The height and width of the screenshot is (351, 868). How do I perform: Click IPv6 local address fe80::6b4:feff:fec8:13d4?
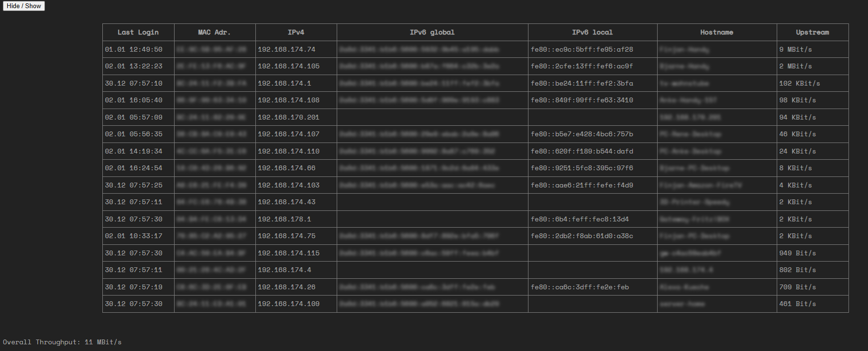pos(580,219)
